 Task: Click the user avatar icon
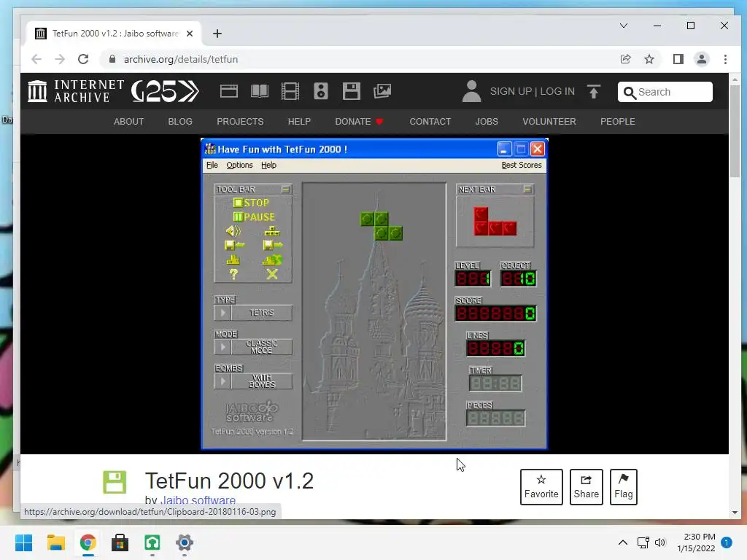tap(472, 91)
